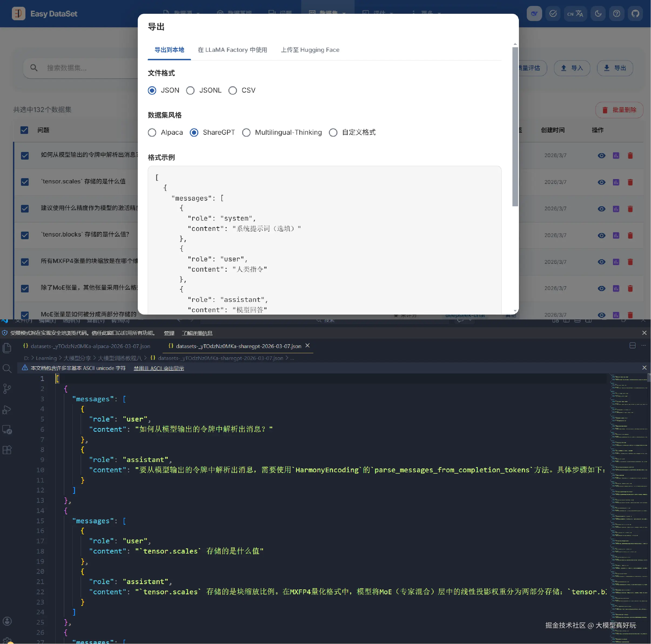Open the alpaca json editor tab
Screen dimensions: 651x644
coord(90,346)
